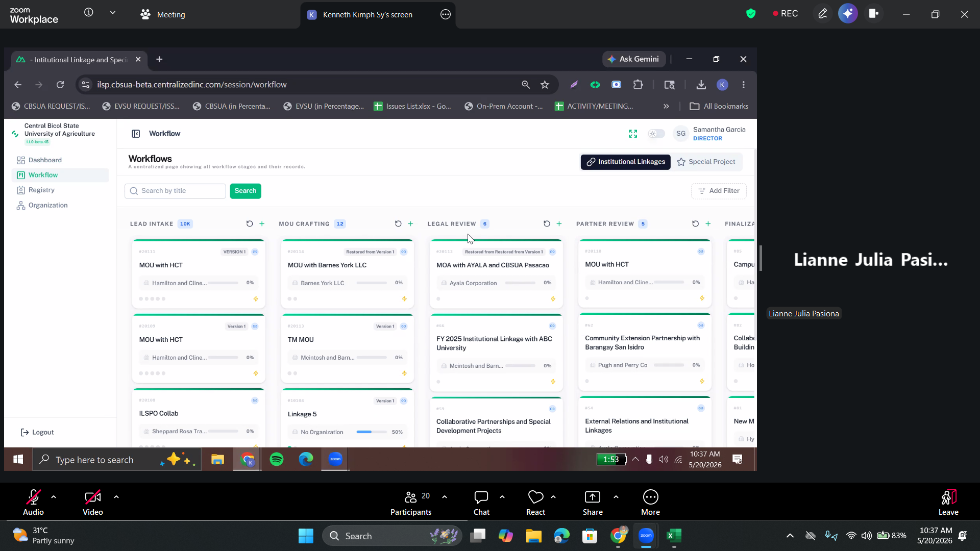
Task: Open Zoom Workplace dropdown chevron
Action: pos(113,13)
